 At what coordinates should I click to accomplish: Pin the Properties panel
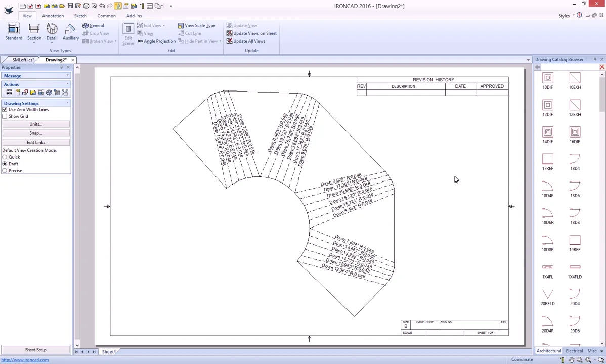click(61, 67)
